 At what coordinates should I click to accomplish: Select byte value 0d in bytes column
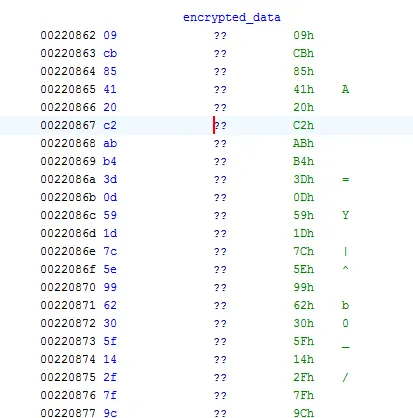pyautogui.click(x=110, y=197)
